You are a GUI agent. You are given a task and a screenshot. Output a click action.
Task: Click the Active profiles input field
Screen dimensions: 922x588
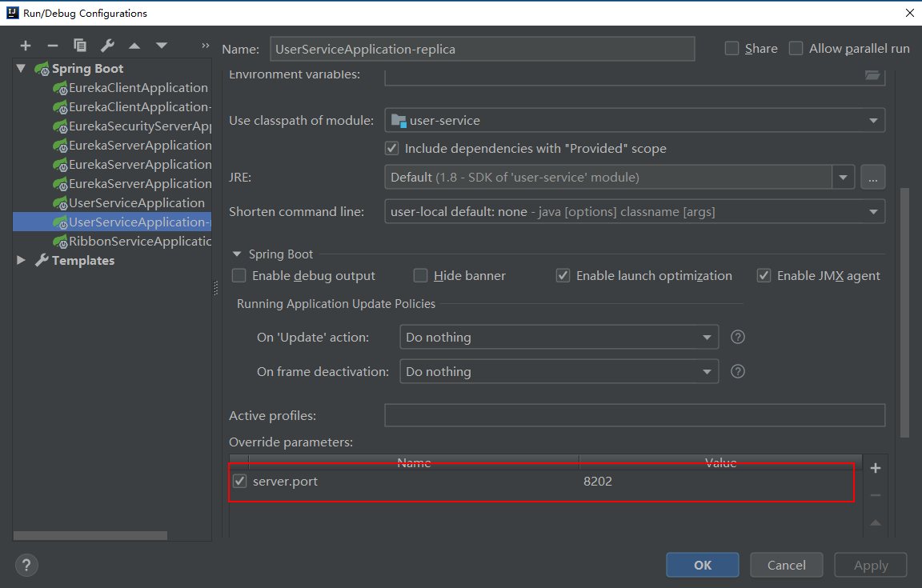[x=635, y=416]
